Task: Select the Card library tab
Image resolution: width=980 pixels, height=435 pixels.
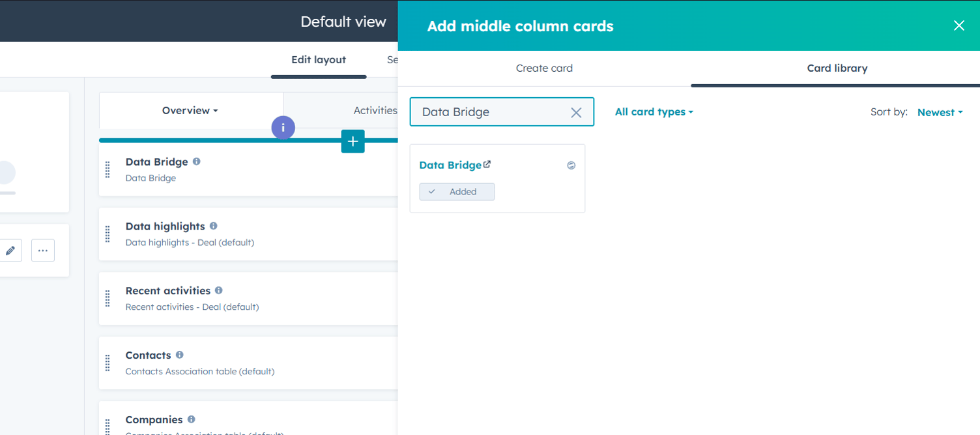Action: click(x=837, y=68)
